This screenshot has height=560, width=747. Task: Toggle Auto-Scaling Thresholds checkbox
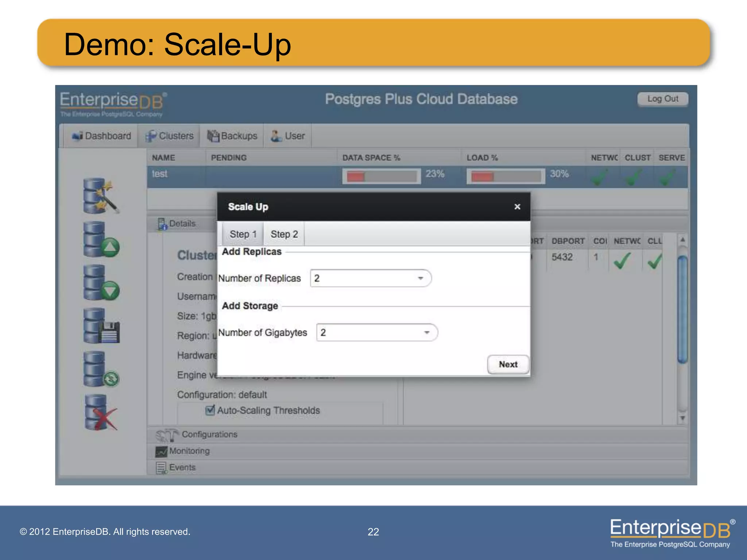point(210,410)
